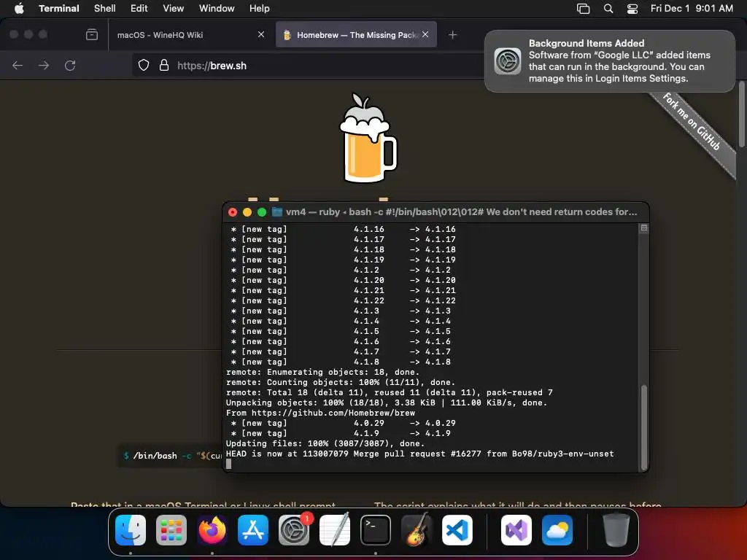
Task: Click the Unpacking objects line
Action: click(x=387, y=402)
